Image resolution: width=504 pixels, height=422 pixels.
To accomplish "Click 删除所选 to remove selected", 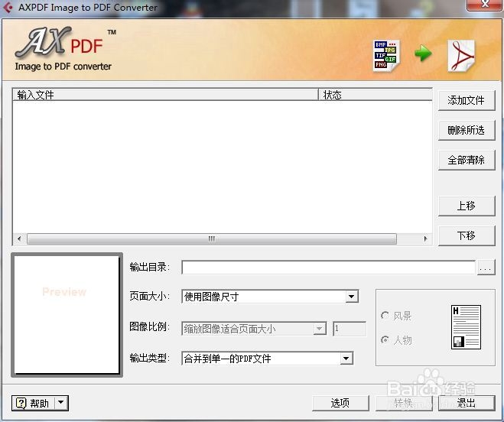I will coord(467,130).
